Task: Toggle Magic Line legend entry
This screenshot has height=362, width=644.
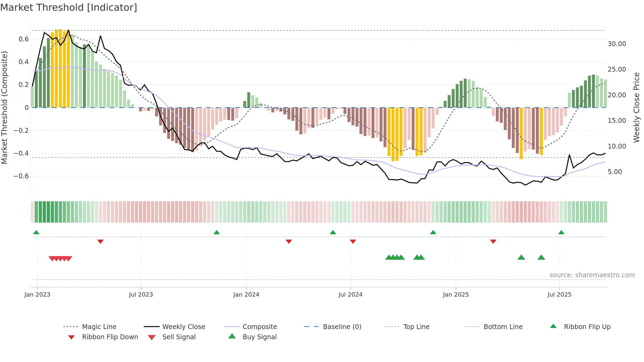Action: (90, 327)
